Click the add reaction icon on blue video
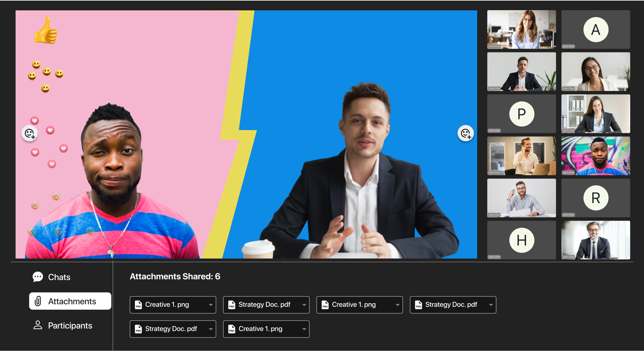Image resolution: width=644 pixels, height=351 pixels. (465, 133)
